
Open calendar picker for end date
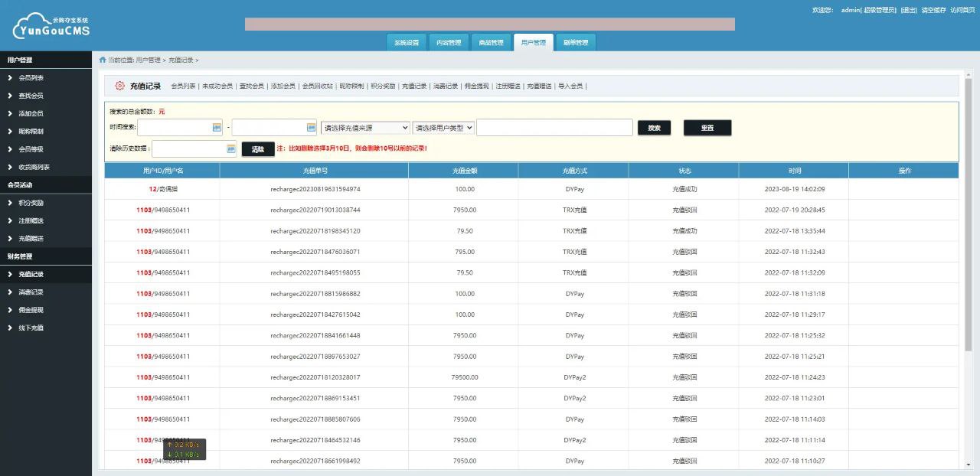tap(311, 128)
